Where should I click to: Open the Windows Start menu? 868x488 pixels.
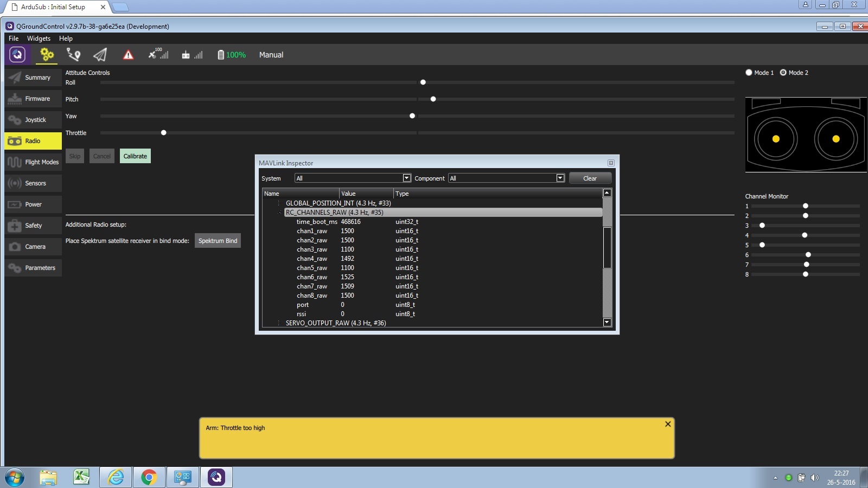pos(15,478)
